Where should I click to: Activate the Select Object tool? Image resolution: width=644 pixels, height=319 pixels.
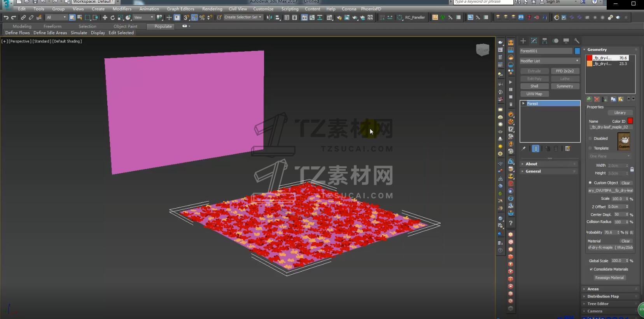[72, 17]
